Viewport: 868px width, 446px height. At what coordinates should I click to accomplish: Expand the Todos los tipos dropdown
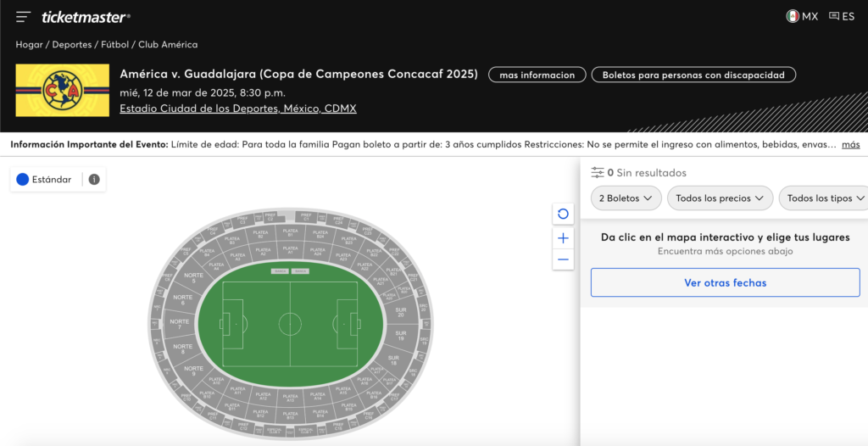point(824,198)
